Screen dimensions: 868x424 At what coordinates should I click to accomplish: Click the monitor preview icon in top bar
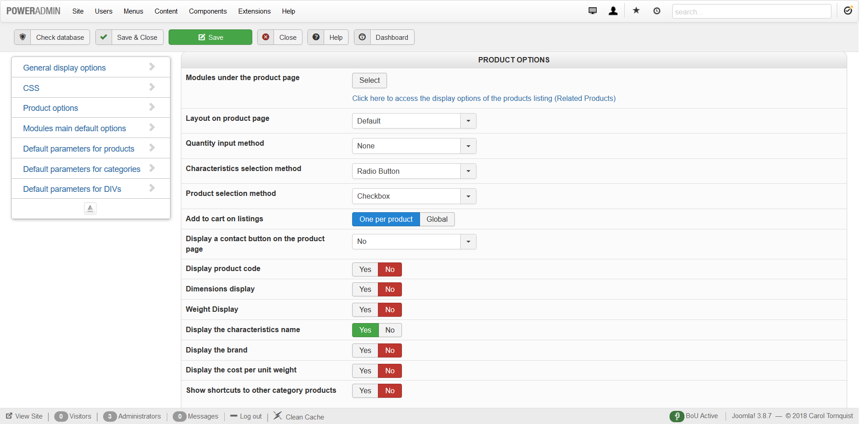coord(592,11)
